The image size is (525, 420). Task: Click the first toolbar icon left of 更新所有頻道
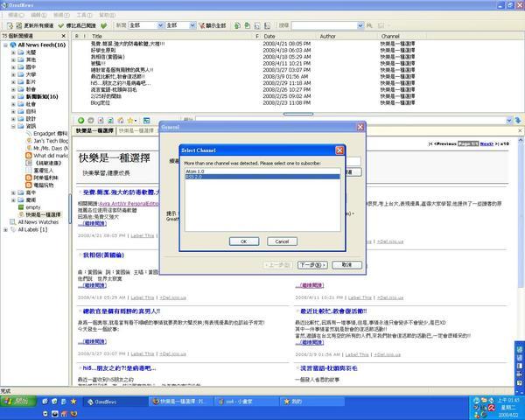tap(10, 25)
